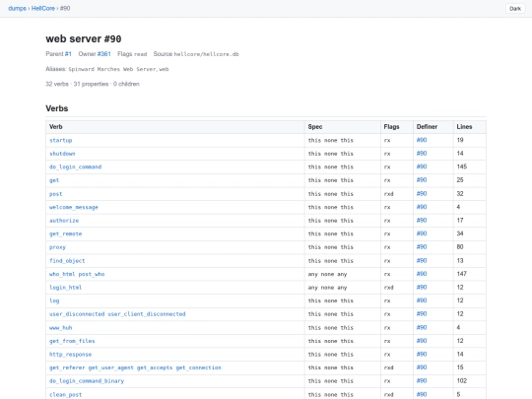This screenshot has width=532, height=399.
Task: Click definer #90 in proxy row
Action: point(422,246)
